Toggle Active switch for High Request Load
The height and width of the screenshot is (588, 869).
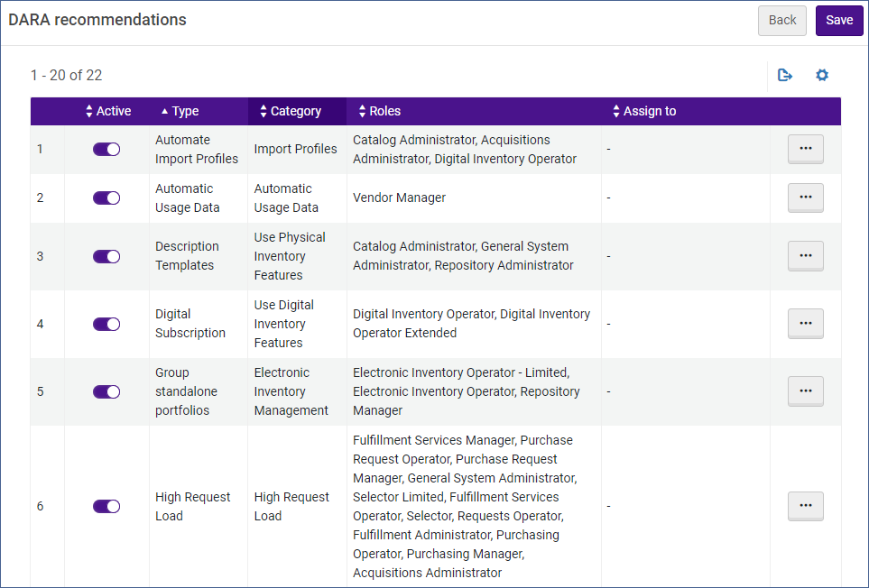[x=106, y=506]
